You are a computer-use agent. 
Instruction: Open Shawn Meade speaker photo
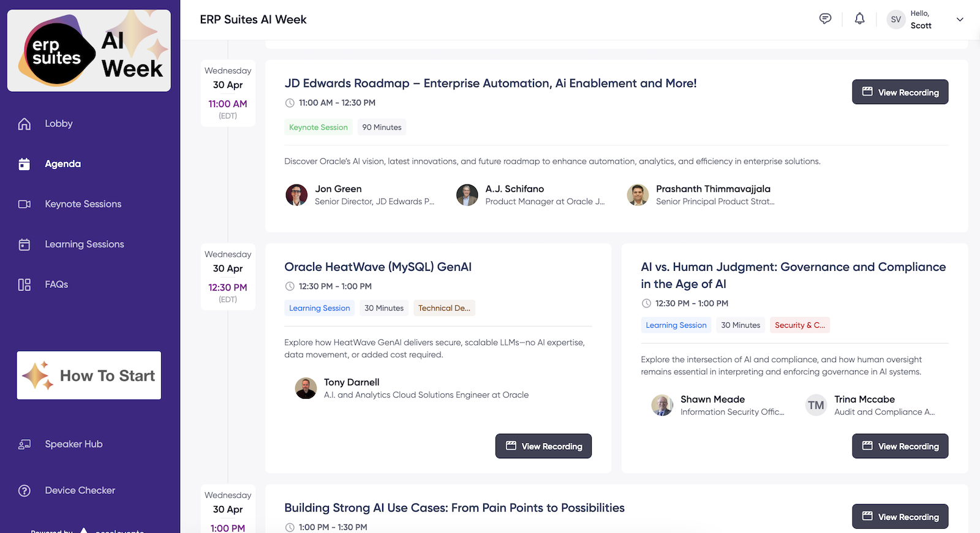tap(662, 406)
